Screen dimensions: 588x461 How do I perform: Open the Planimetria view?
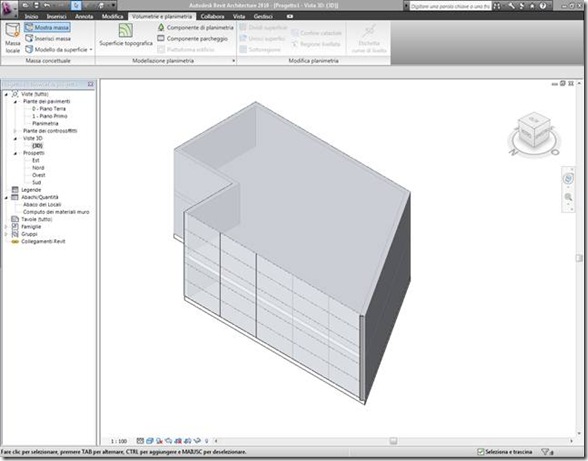click(x=45, y=123)
